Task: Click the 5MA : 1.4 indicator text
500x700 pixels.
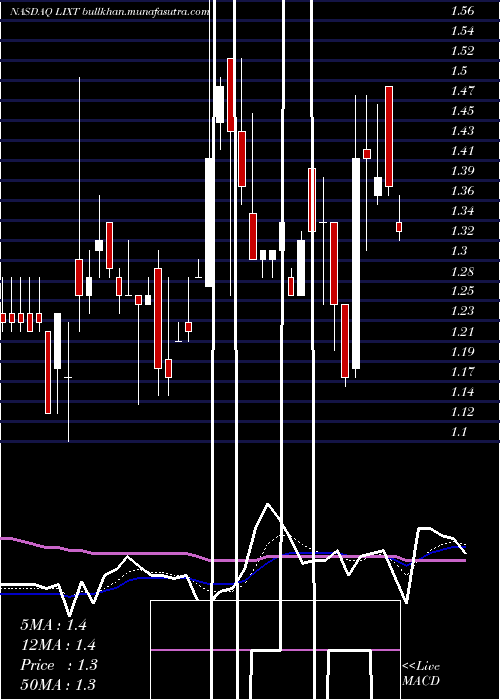Action: click(x=54, y=625)
